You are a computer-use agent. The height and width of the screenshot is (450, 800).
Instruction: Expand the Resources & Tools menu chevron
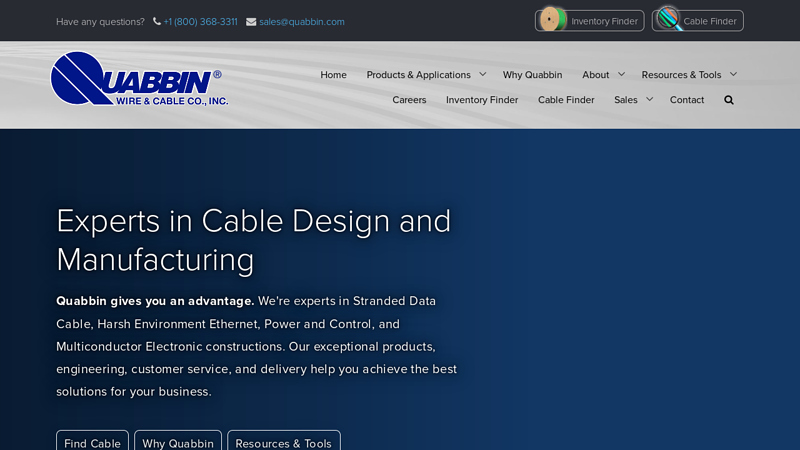(733, 74)
